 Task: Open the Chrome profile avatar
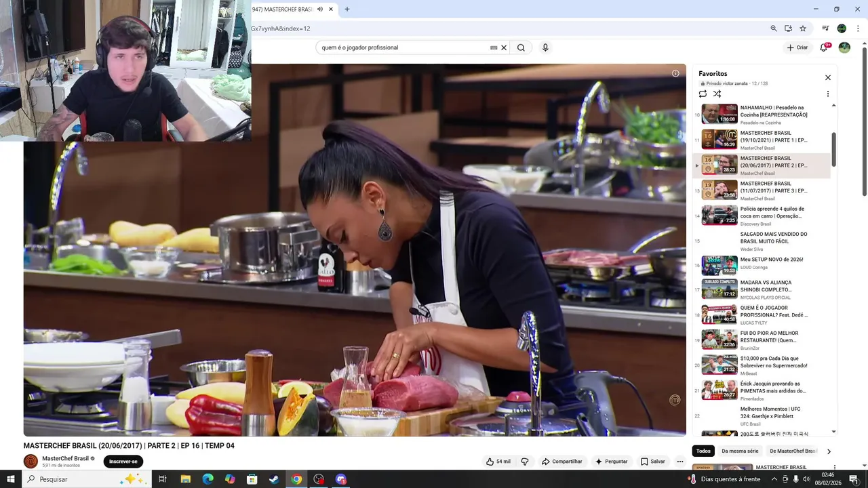tap(842, 28)
